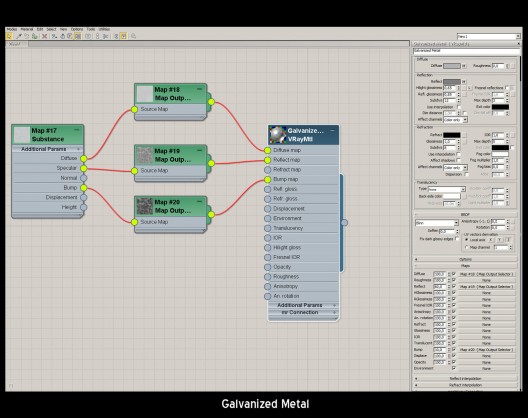
Task: Click Bump slot Map #20 button
Action: (486, 350)
